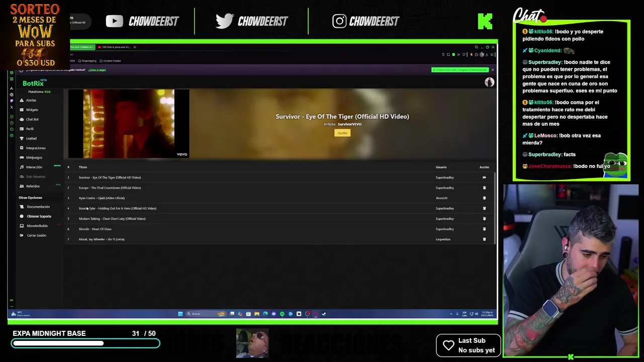Switch to the YouTube browser tab
Screen dimensions: 644x362
[114, 47]
